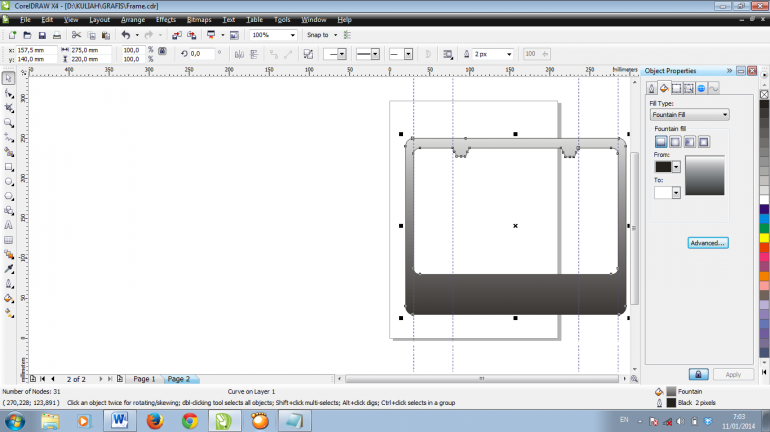Choose the Crop tool
Viewport: 770px width, 432px height.
tap(8, 108)
